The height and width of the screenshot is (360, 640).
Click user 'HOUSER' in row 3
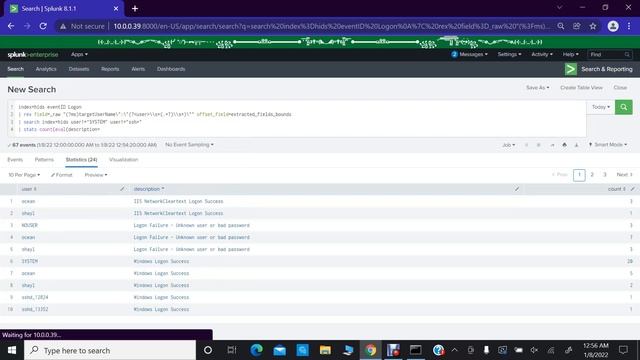click(29, 225)
